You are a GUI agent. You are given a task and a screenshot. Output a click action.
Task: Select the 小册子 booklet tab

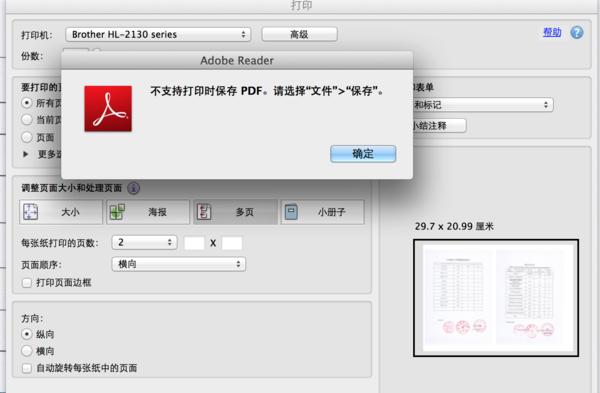[x=322, y=212]
